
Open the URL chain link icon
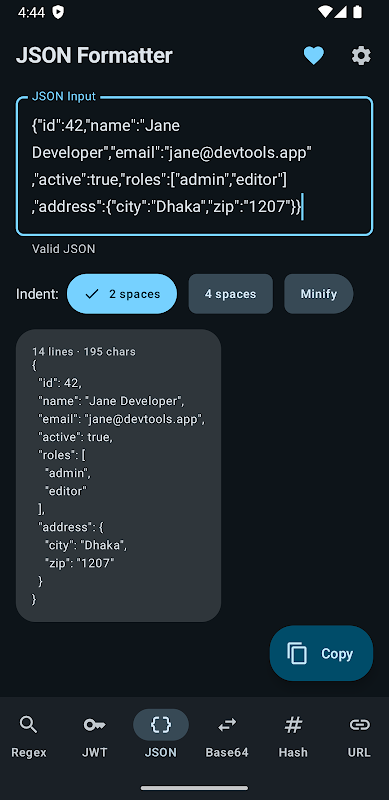359,724
